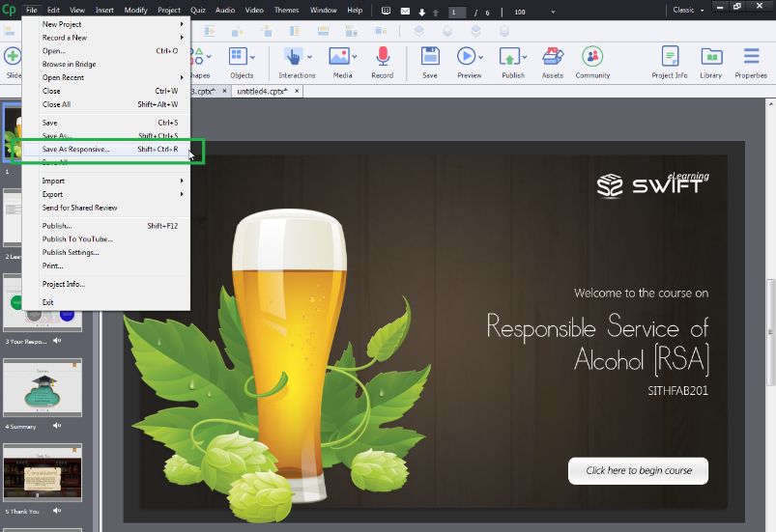Open the Community icon
This screenshot has width=776, height=532.
pyautogui.click(x=592, y=56)
